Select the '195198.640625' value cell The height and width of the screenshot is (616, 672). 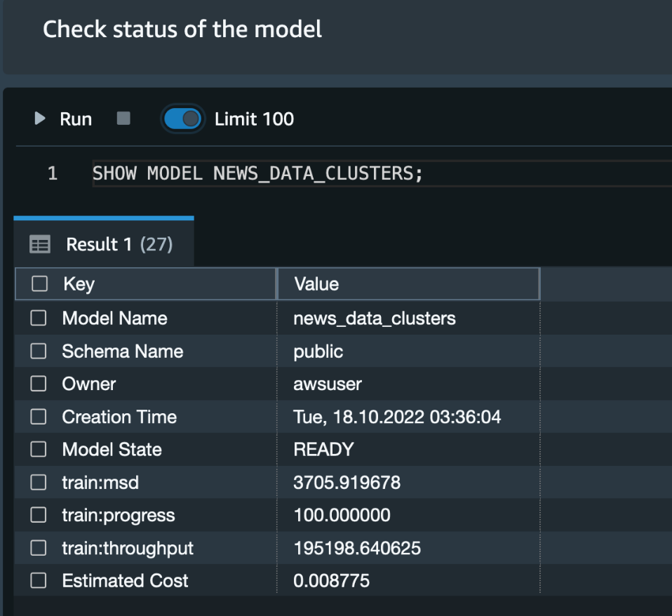click(408, 548)
